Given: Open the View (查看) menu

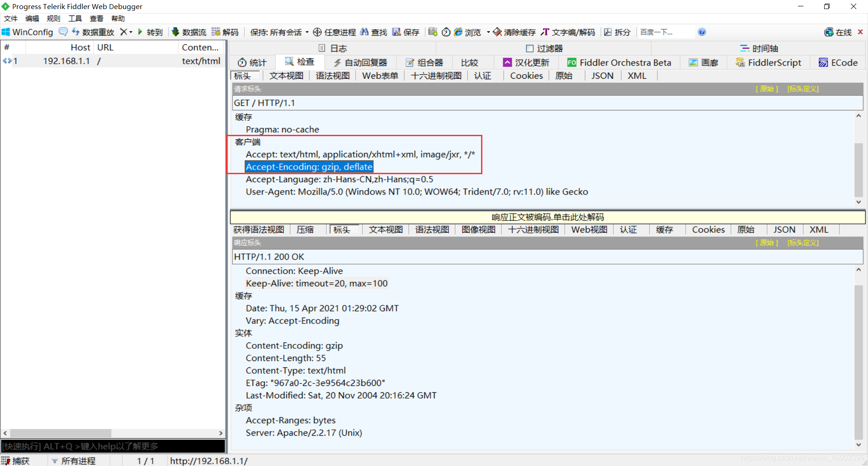Looking at the screenshot, I should tap(96, 19).
